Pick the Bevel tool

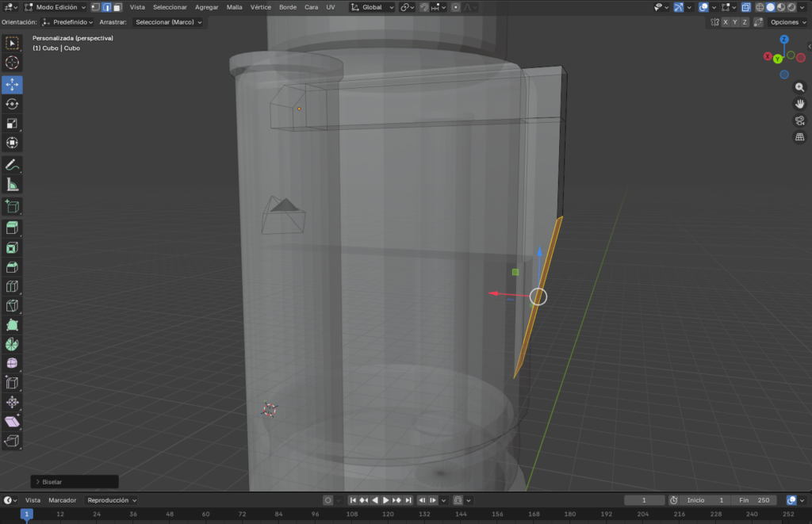(x=12, y=267)
